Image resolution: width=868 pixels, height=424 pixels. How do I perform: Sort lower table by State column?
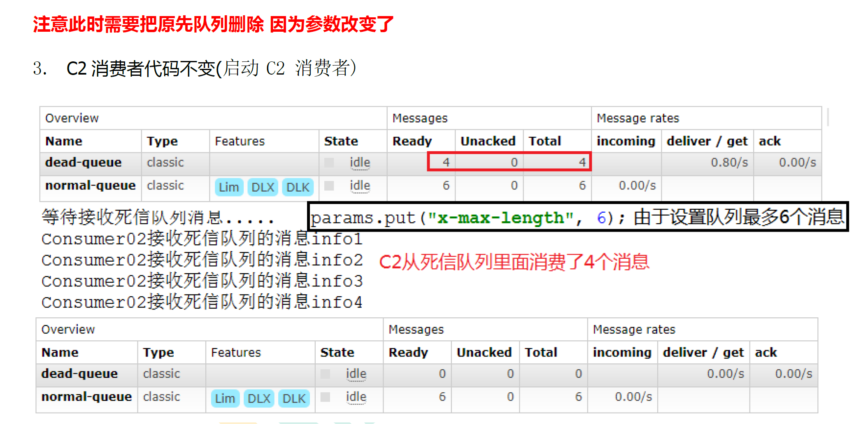click(x=337, y=353)
